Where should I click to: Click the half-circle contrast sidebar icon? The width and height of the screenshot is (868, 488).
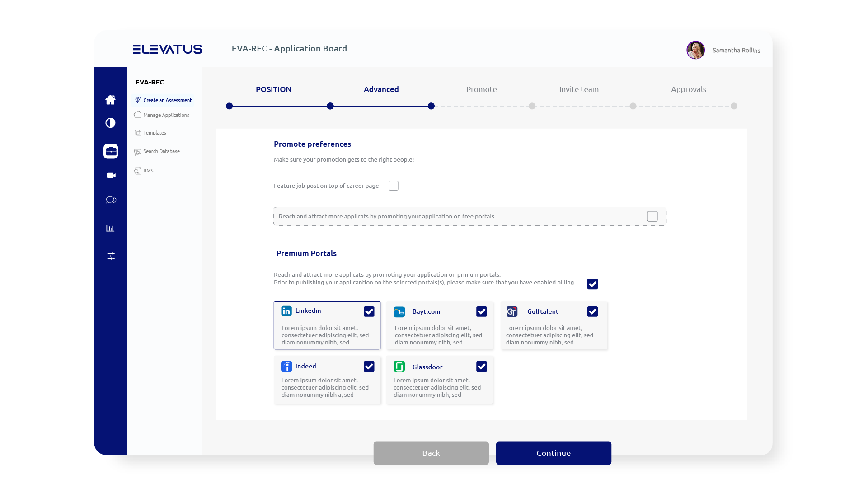(110, 123)
